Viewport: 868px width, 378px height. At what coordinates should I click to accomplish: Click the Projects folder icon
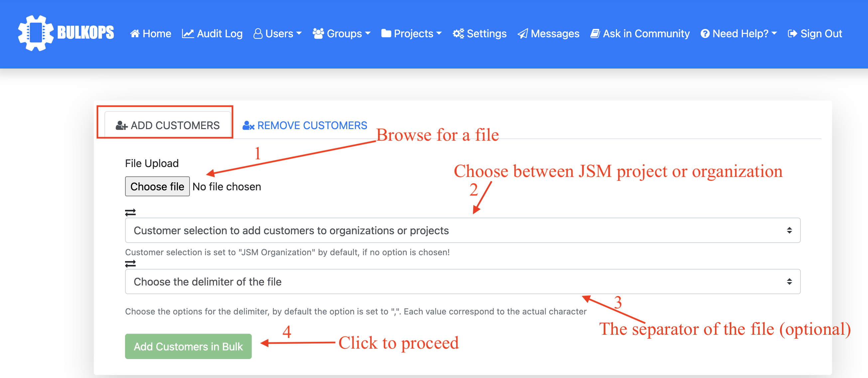[386, 33]
